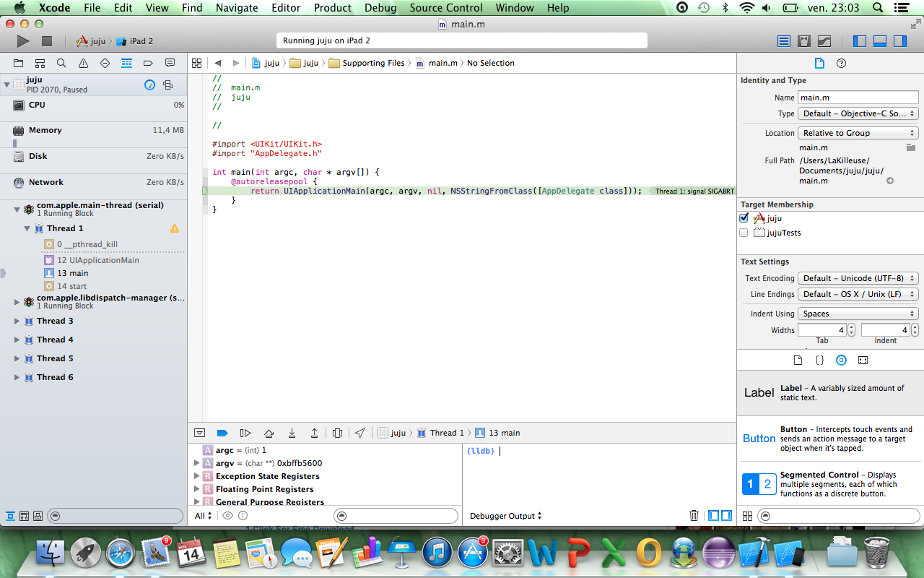Open the Breakpoint navigator
The width and height of the screenshot is (924, 578).
(148, 63)
